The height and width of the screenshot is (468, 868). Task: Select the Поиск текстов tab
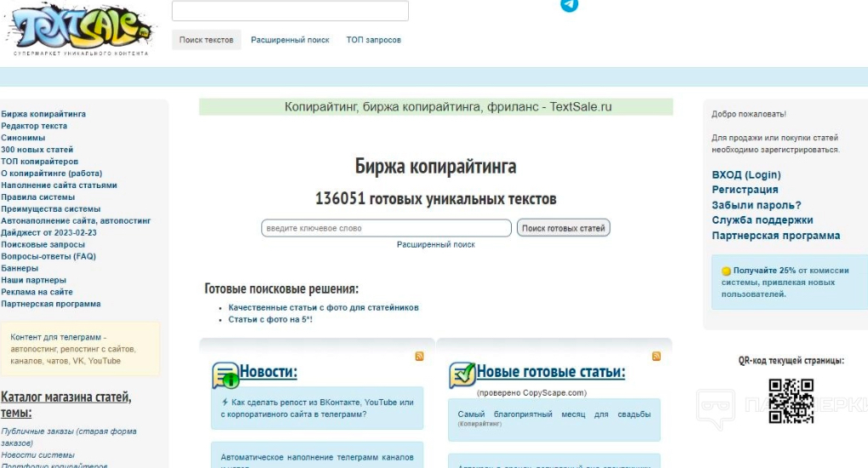click(207, 40)
